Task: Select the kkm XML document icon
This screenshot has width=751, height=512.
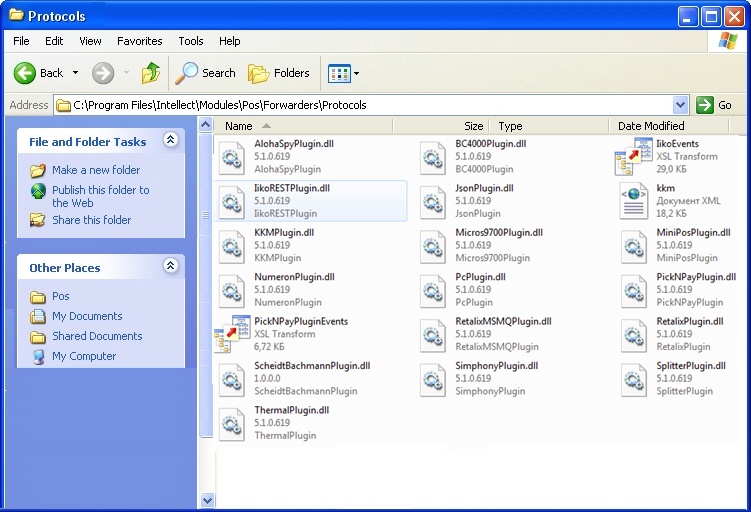Action: [x=633, y=201]
